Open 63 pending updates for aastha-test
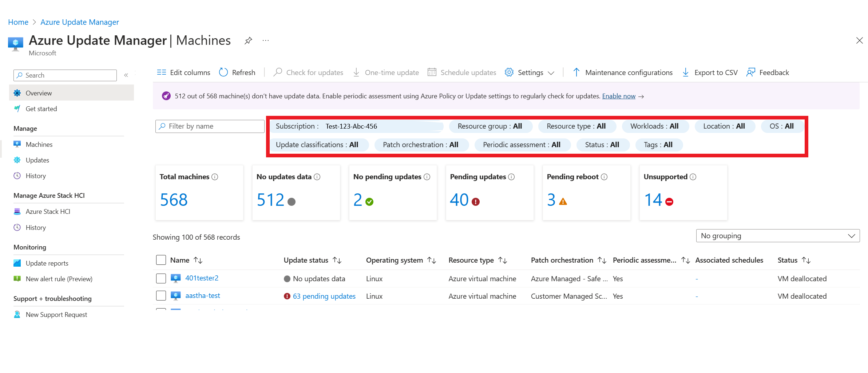868x373 pixels. (324, 296)
